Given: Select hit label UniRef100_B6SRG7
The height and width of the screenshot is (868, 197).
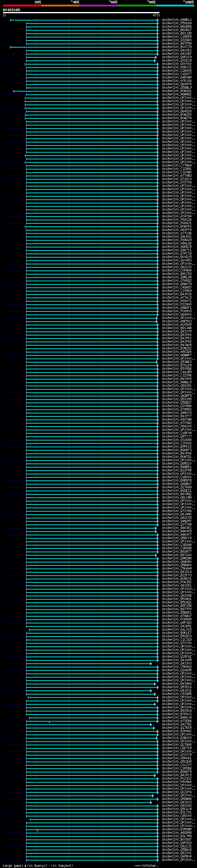Looking at the screenshot, I should point(176,30).
